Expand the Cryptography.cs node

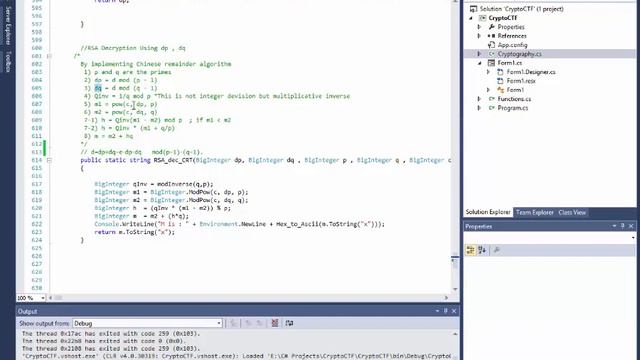(x=480, y=54)
